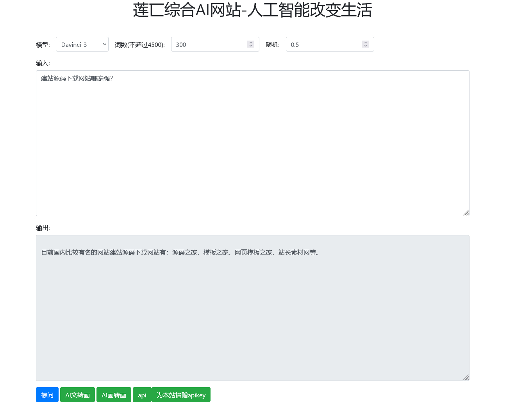Viewport: 507px width, 420px height.
Task: Click the 词数(不超过4500): label
Action: click(x=139, y=45)
